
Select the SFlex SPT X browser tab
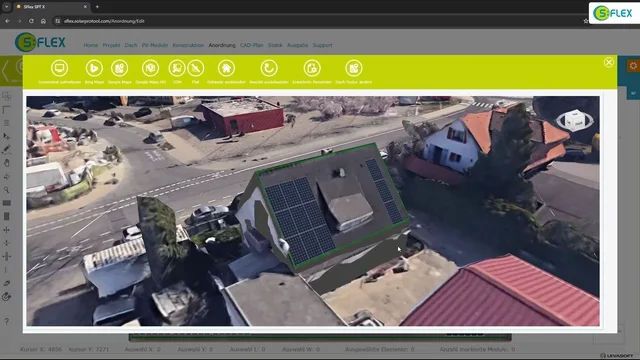pos(51,7)
